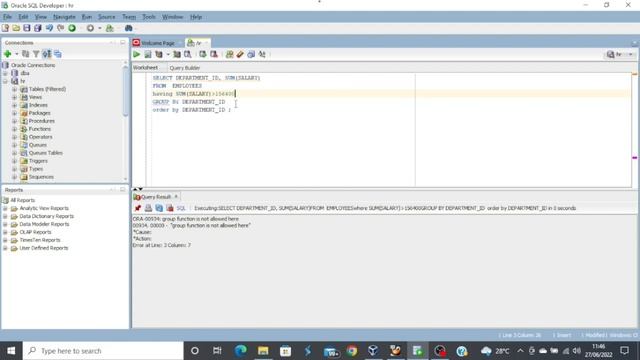Select the Queues Tables tree item
Viewport: 640px width, 360px height.
(x=45, y=153)
